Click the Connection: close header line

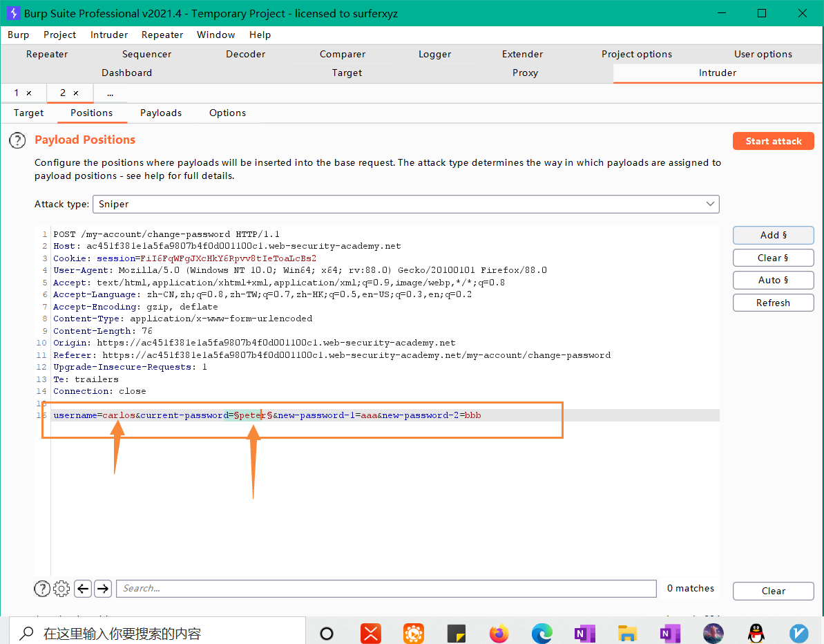100,391
